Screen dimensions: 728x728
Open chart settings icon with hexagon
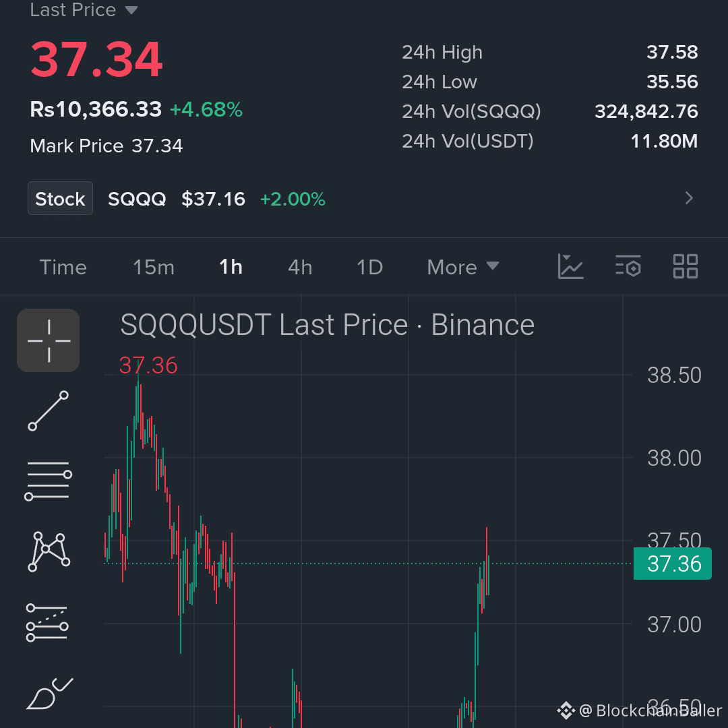(x=628, y=266)
